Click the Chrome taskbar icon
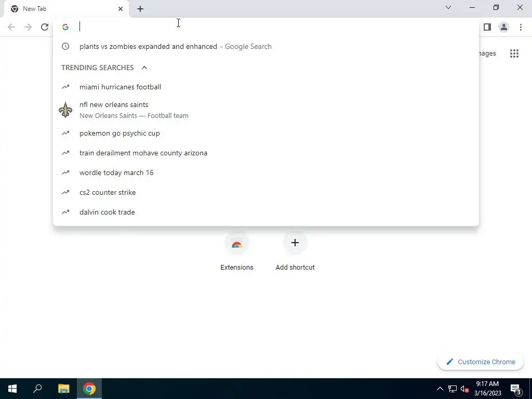 point(89,389)
